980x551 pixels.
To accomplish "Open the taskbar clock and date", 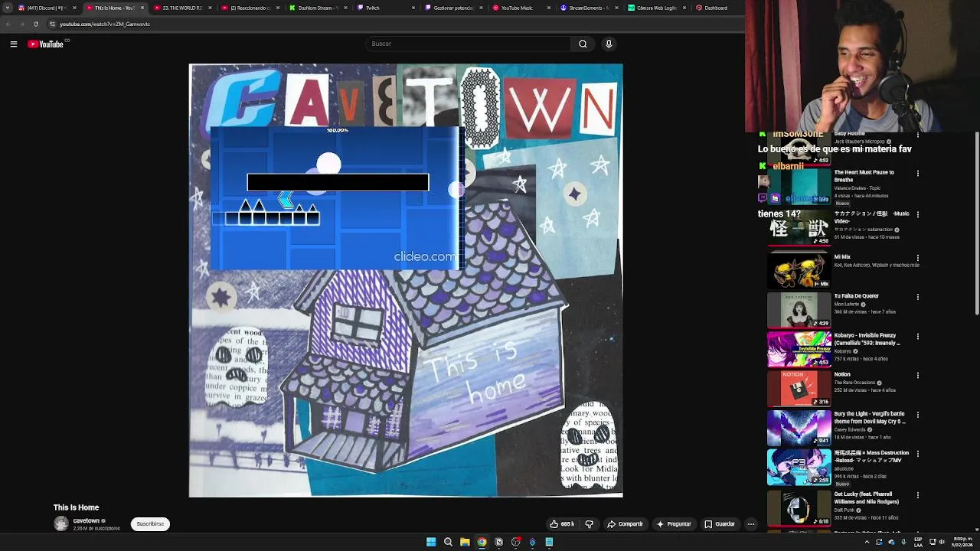I will coord(962,542).
